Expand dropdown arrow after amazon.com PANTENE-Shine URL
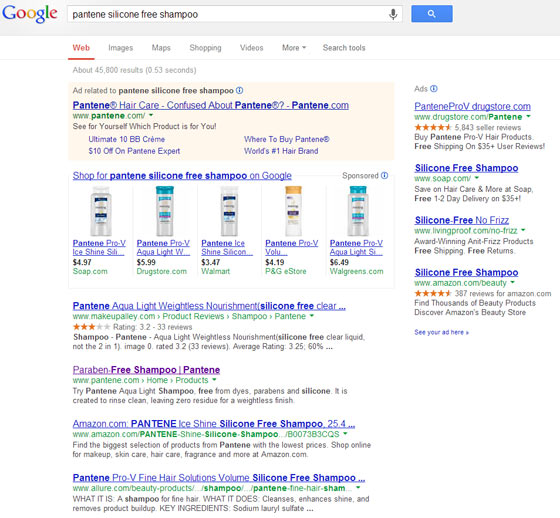Screen dimensions: 560x518 345,434
